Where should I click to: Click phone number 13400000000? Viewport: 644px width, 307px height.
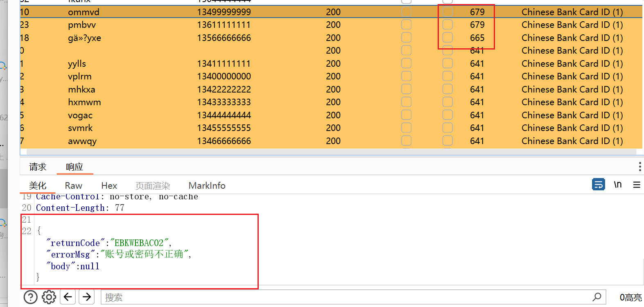(x=224, y=77)
